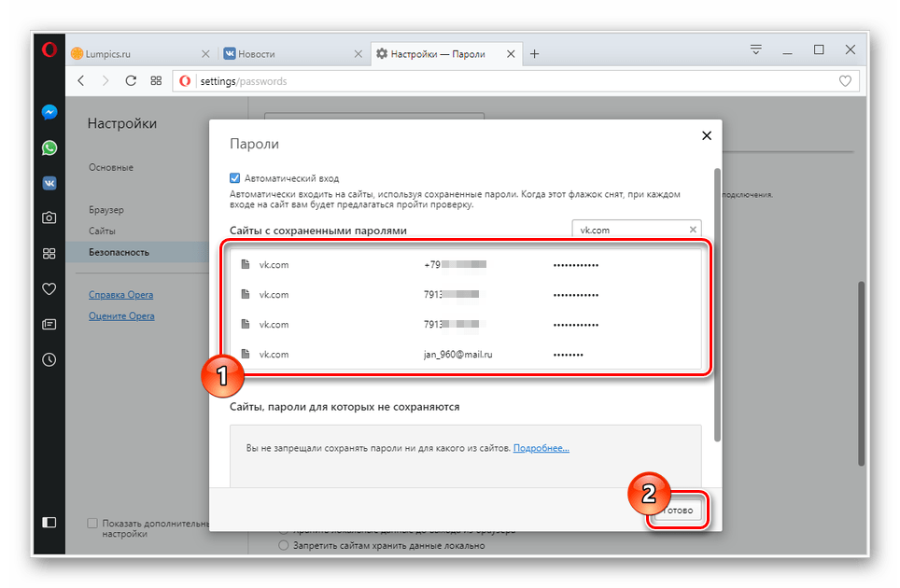Viewport: 900px width, 588px height.
Task: Click the Пароли dialog title
Action: point(254,144)
